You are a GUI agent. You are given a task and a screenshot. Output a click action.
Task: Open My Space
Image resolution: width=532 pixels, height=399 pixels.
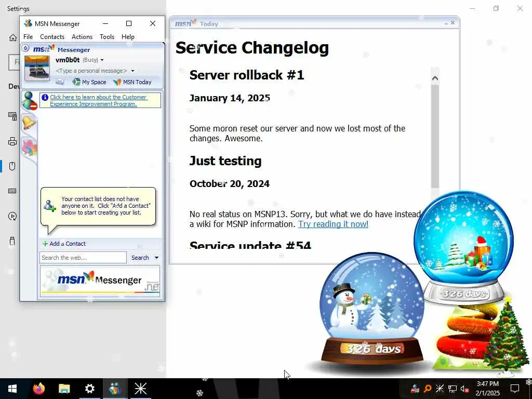89,82
